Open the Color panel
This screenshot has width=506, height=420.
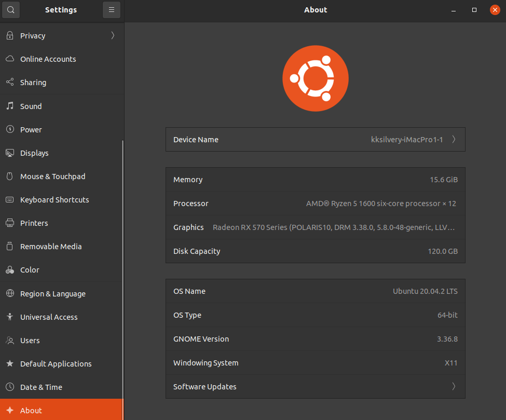tap(62, 270)
